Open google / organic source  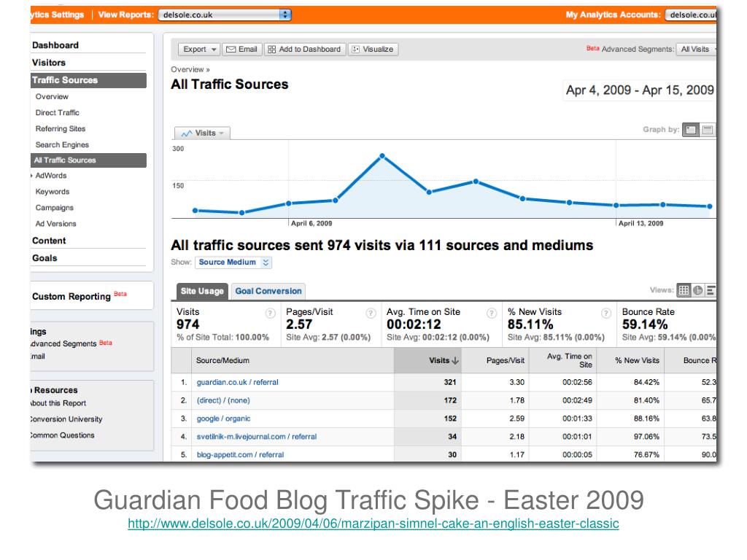click(223, 419)
